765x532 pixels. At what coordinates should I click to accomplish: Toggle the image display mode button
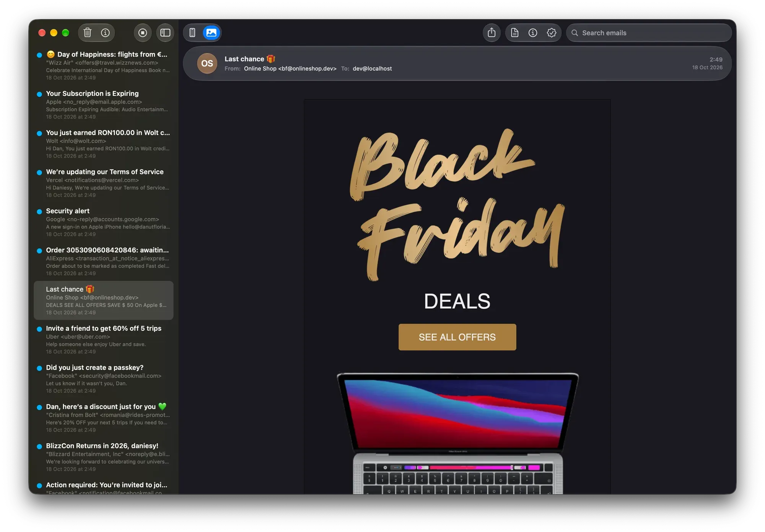pos(212,33)
